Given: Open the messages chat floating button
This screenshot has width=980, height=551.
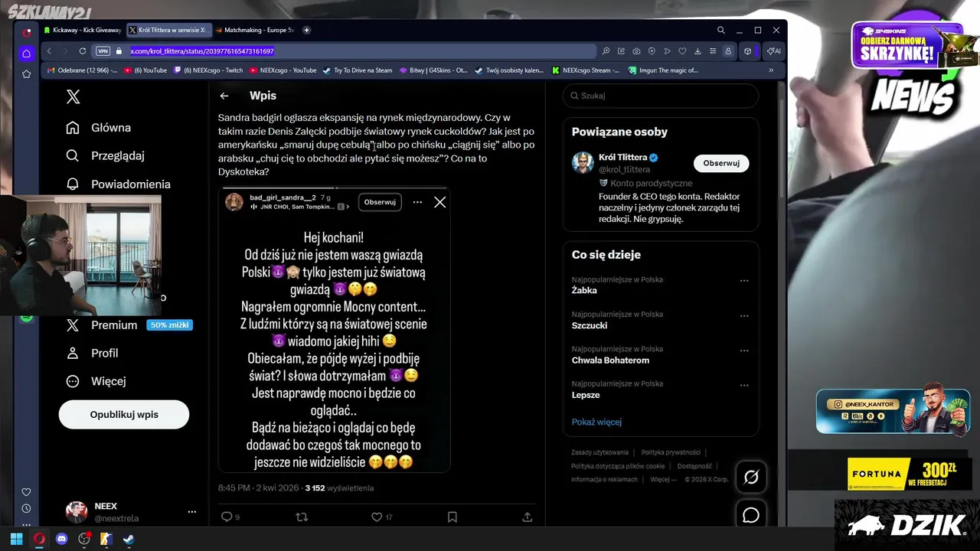Looking at the screenshot, I should [751, 515].
